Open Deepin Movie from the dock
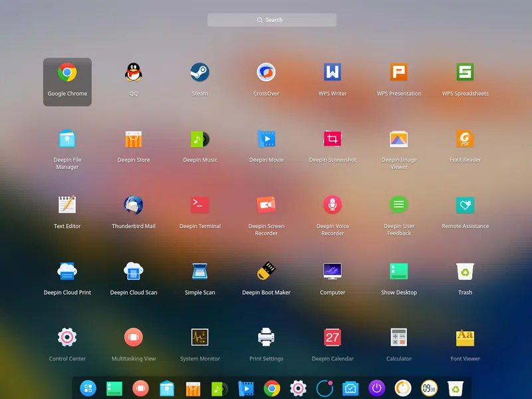This screenshot has height=399, width=532. (245, 388)
